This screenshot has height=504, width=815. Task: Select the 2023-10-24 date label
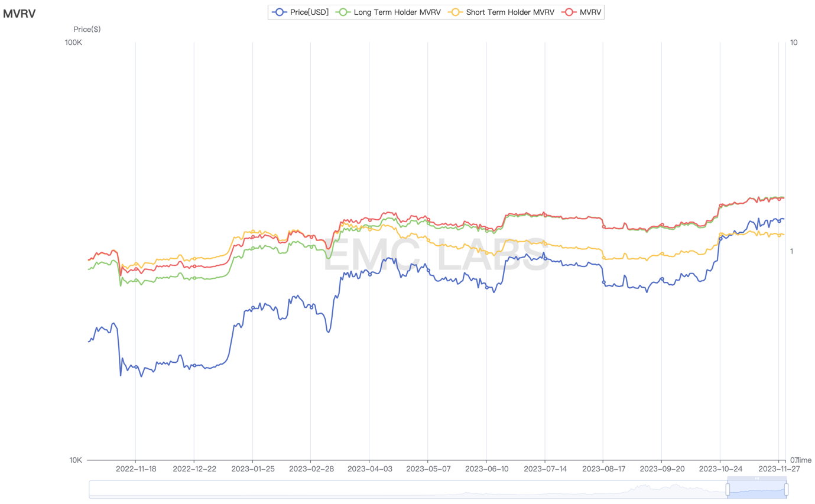point(720,469)
